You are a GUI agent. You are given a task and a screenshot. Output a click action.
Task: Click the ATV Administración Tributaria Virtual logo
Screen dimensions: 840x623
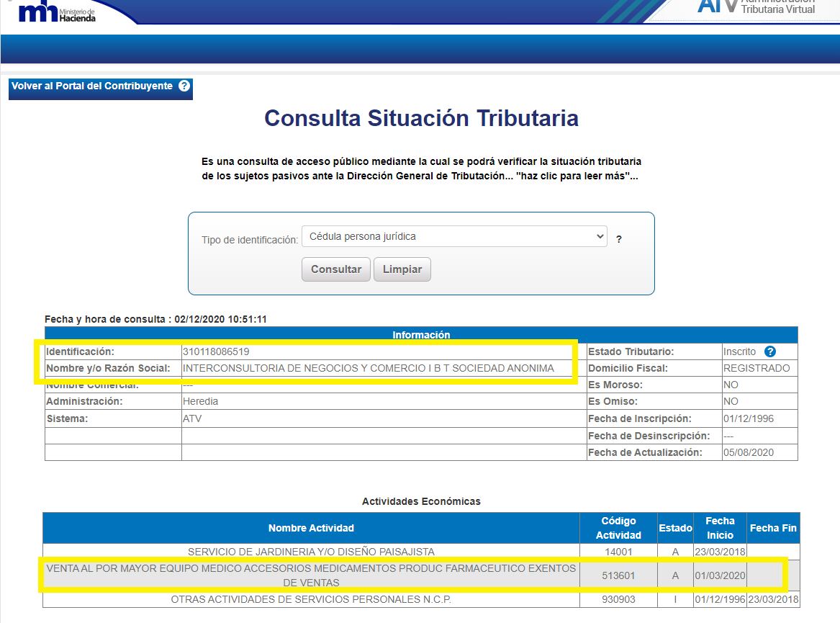click(x=756, y=7)
